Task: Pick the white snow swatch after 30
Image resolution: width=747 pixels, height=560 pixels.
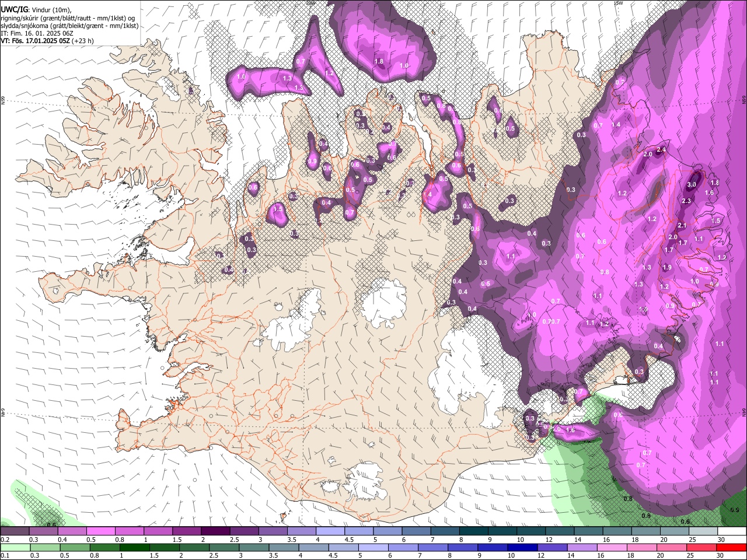Action: click(732, 531)
